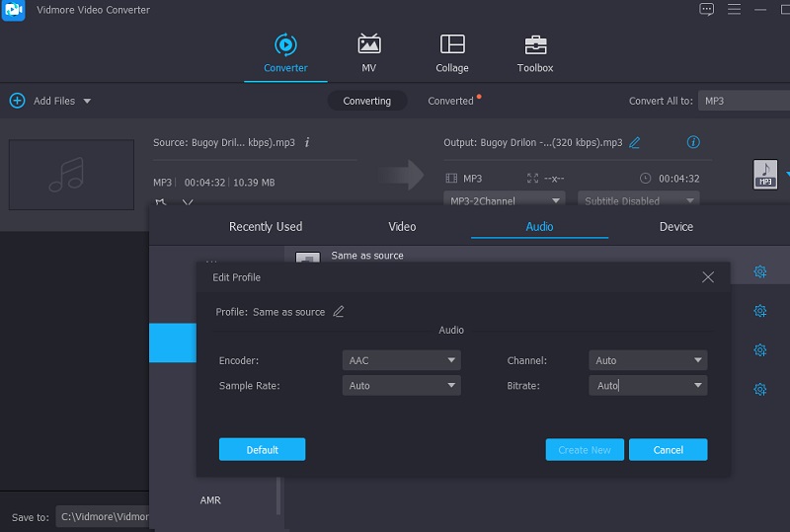Click the output duration clock icon
The width and height of the screenshot is (790, 532).
(x=645, y=178)
